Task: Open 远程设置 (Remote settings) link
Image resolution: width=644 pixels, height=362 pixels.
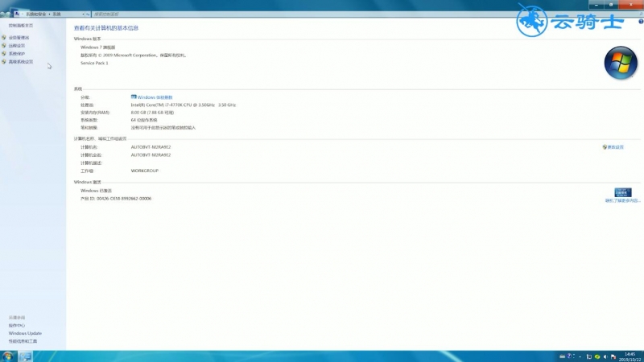Action: pos(17,46)
